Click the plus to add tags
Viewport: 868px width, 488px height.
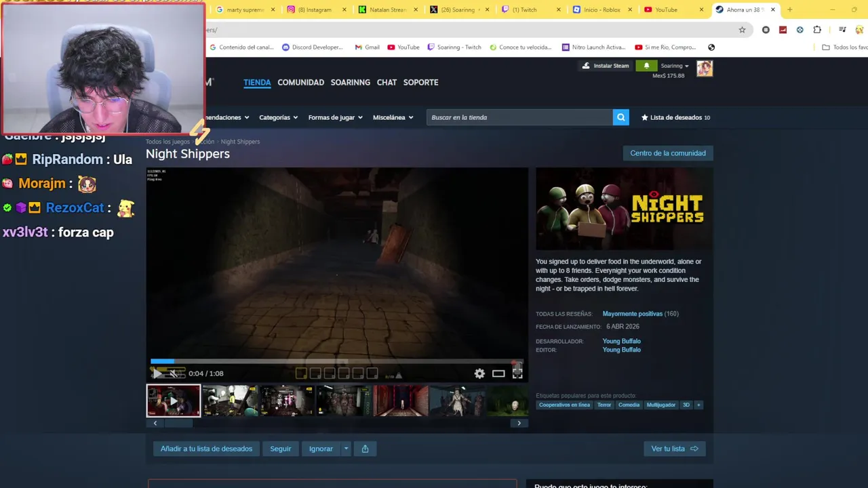click(x=698, y=405)
